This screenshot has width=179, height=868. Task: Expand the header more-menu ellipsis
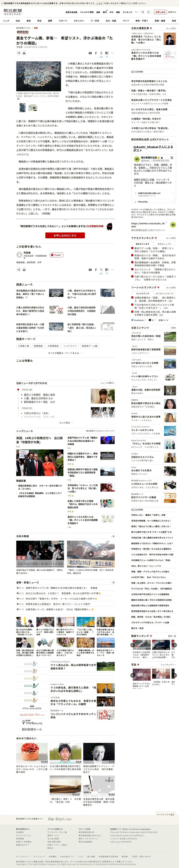click(136, 12)
